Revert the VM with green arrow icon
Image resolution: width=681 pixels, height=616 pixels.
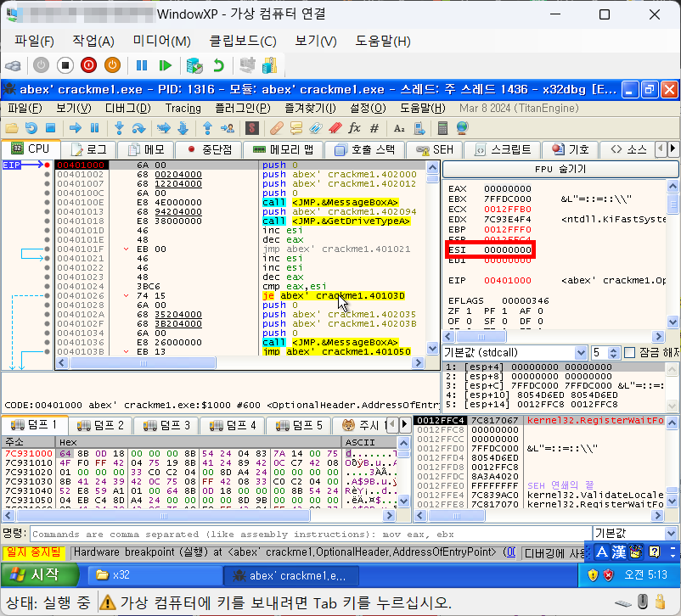point(218,65)
